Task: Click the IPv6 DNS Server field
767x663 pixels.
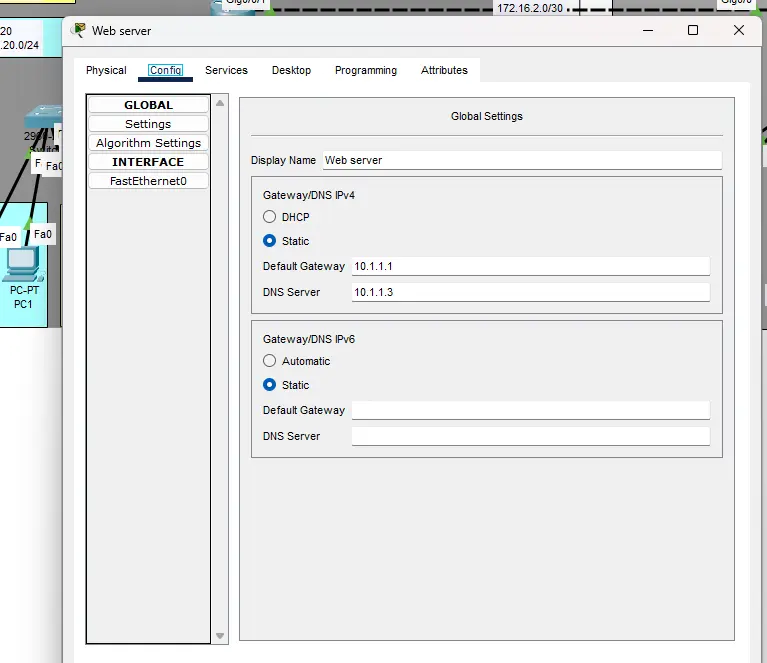Action: point(531,436)
